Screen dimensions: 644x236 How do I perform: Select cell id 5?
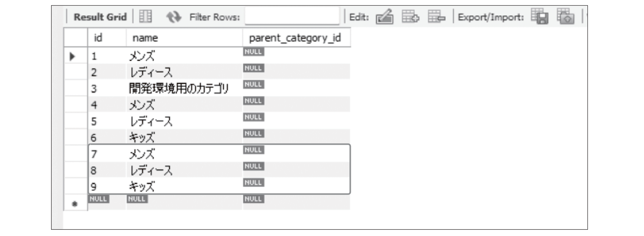(x=107, y=121)
